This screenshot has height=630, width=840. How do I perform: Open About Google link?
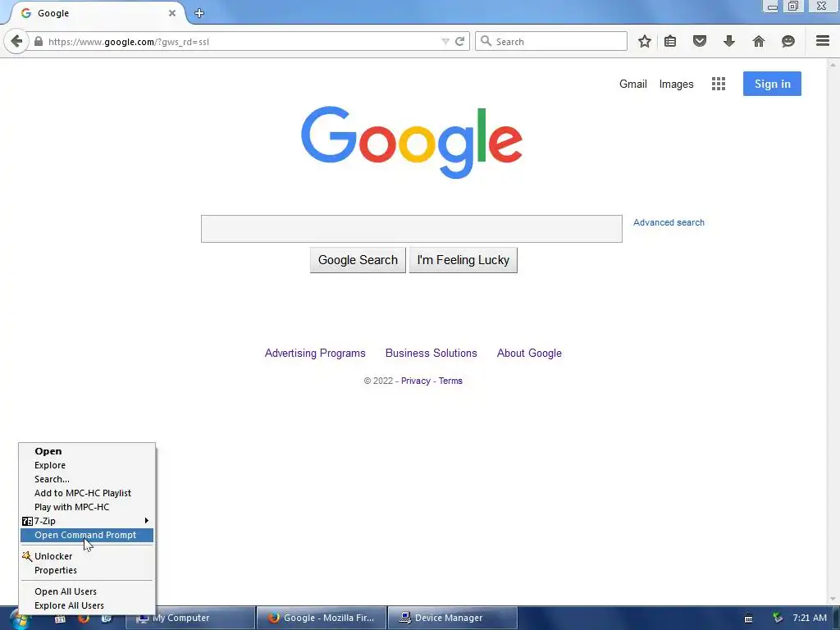coord(529,353)
